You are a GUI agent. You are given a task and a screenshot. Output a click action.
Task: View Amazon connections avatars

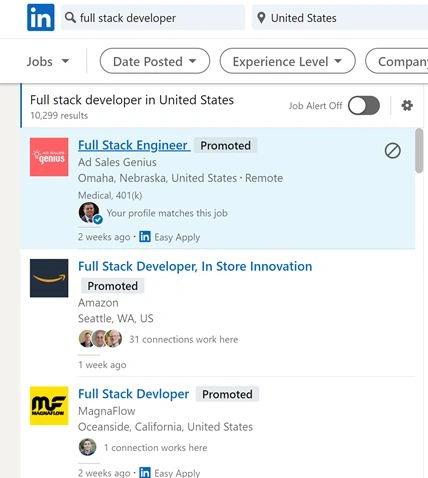click(100, 339)
